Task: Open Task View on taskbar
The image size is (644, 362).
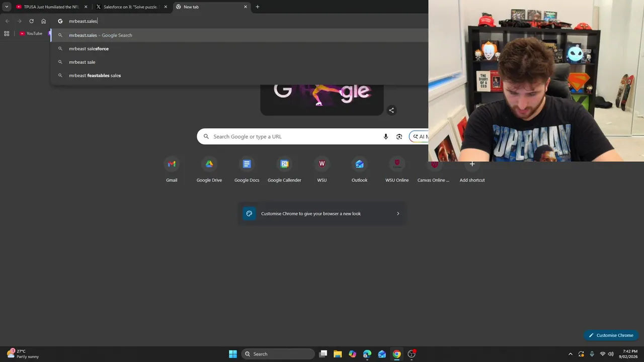Action: [324, 354]
